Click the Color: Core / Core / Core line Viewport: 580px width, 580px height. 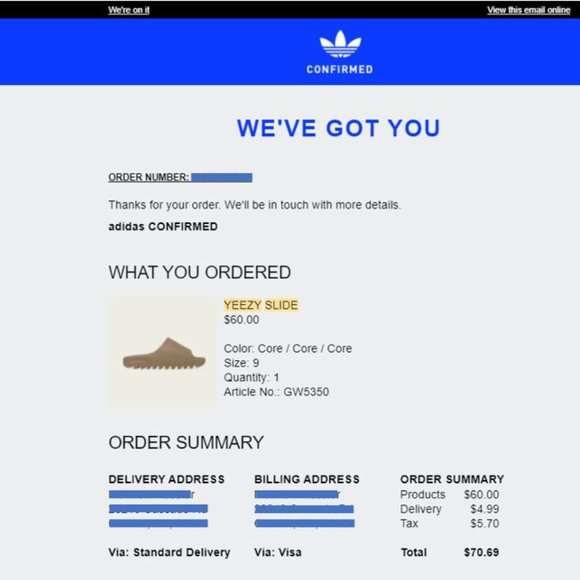288,348
